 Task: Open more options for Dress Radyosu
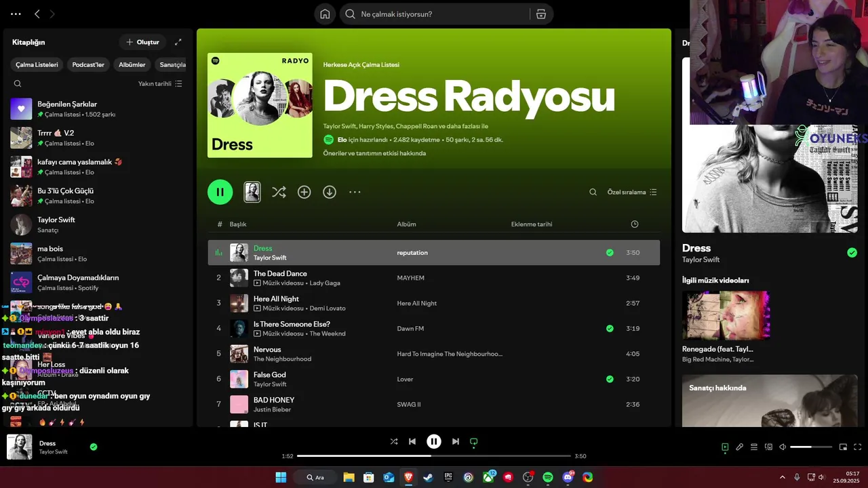point(355,192)
